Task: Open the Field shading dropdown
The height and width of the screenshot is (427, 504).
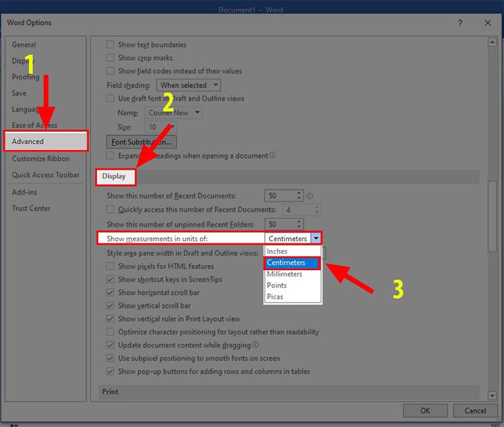Action: [189, 85]
